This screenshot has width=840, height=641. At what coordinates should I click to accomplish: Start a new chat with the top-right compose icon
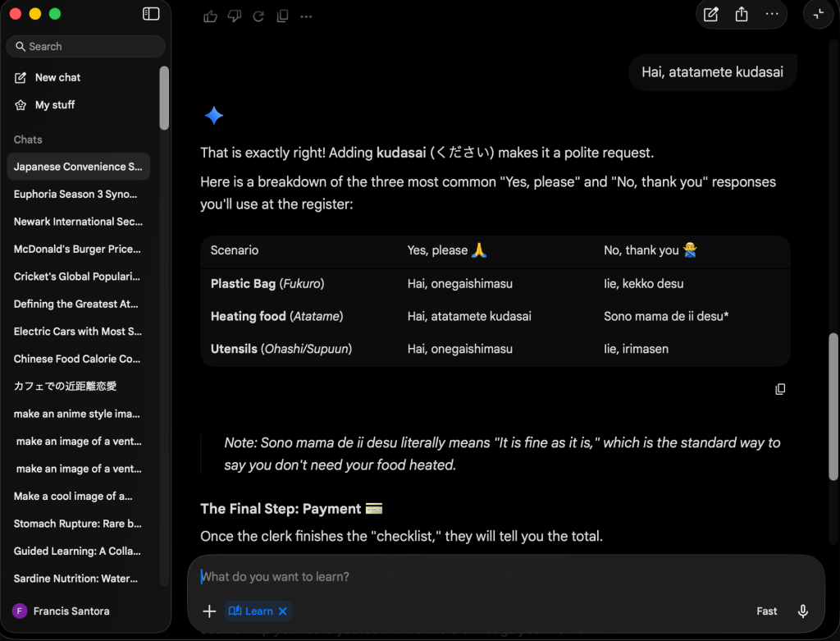[711, 14]
